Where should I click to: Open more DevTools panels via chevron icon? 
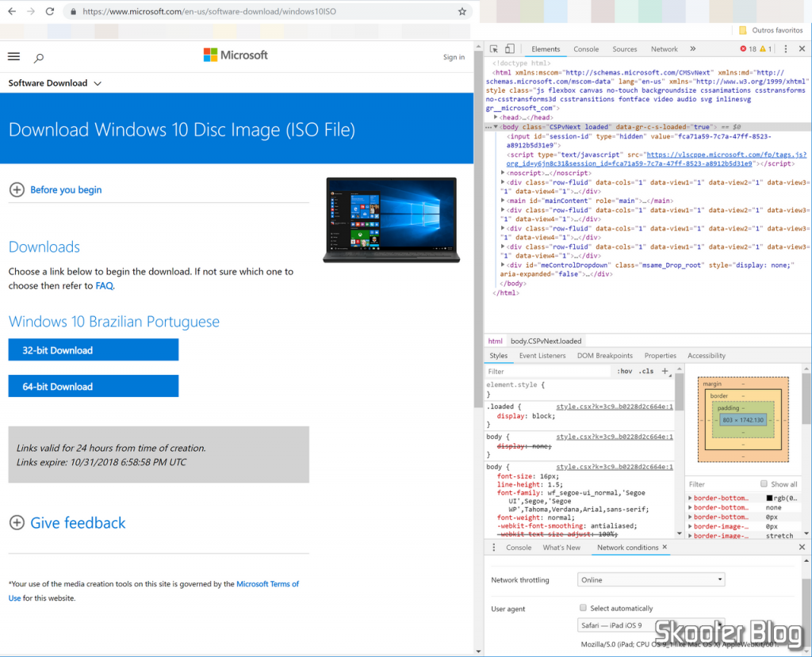click(692, 48)
